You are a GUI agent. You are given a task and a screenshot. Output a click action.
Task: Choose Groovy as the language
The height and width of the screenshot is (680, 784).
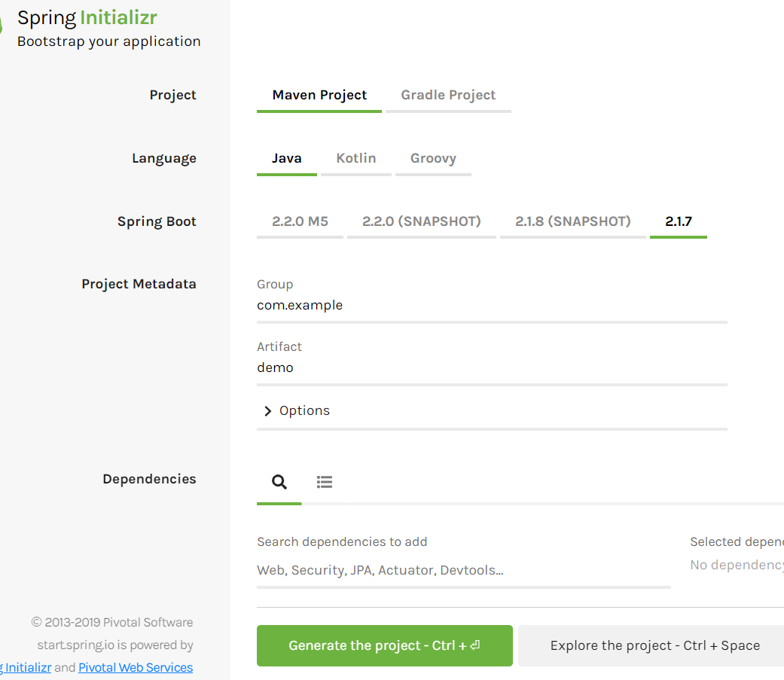tap(433, 158)
